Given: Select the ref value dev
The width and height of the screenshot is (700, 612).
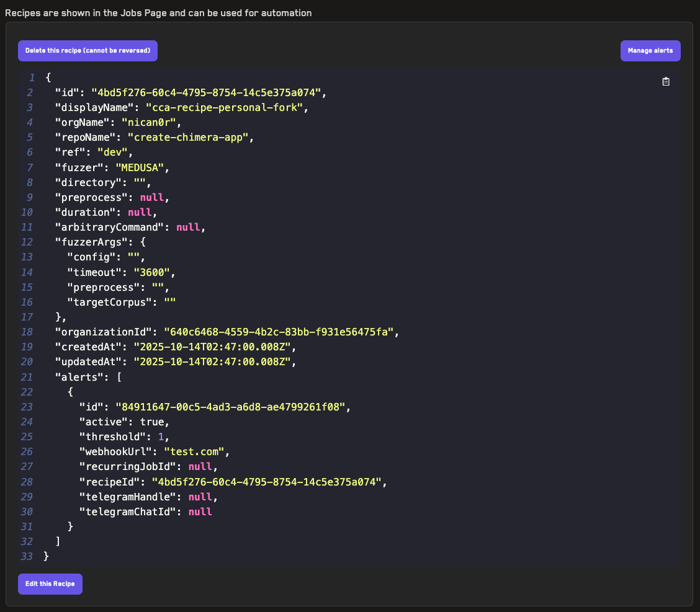Looking at the screenshot, I should point(113,153).
